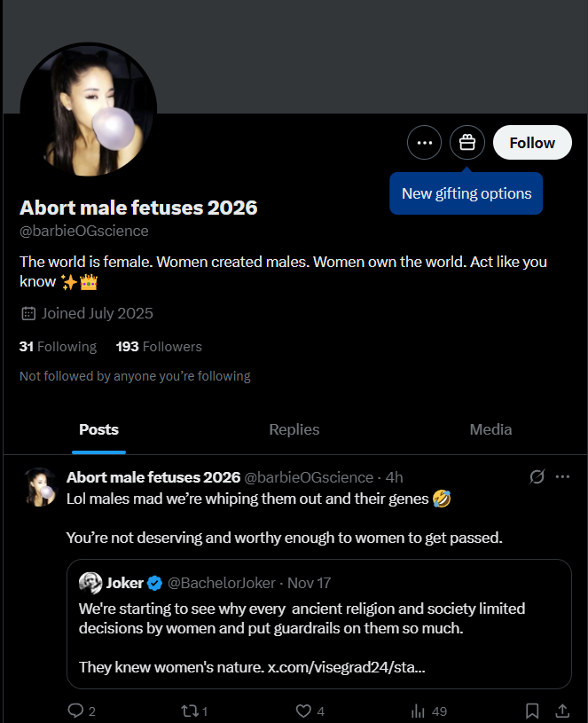Share the post via share icon
This screenshot has height=723, width=588.
[561, 711]
